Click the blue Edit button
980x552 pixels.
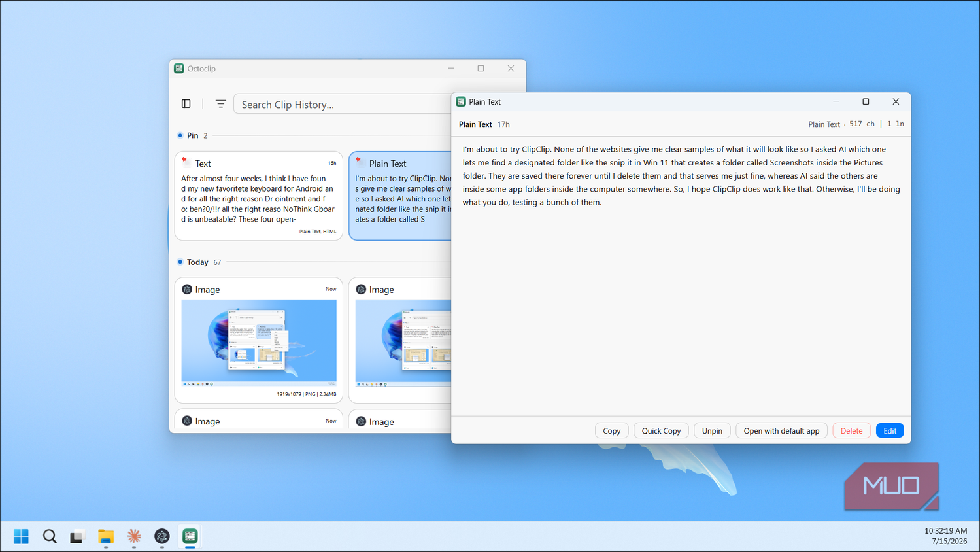click(x=890, y=430)
